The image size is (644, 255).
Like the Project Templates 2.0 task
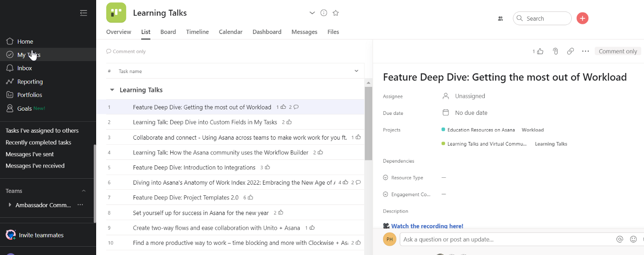coord(250,198)
